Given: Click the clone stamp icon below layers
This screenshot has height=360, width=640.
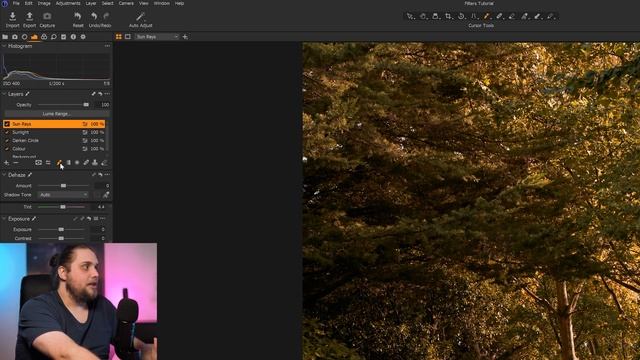Looking at the screenshot, I should click(x=95, y=163).
